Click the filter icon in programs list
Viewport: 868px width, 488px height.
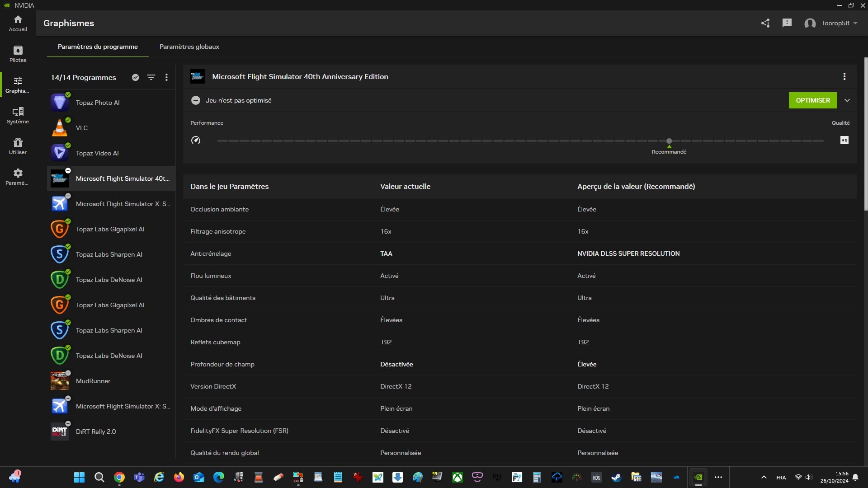tap(151, 77)
